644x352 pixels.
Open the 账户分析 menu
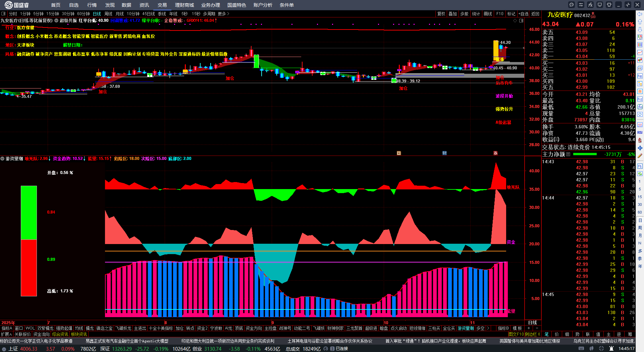pyautogui.click(x=263, y=5)
